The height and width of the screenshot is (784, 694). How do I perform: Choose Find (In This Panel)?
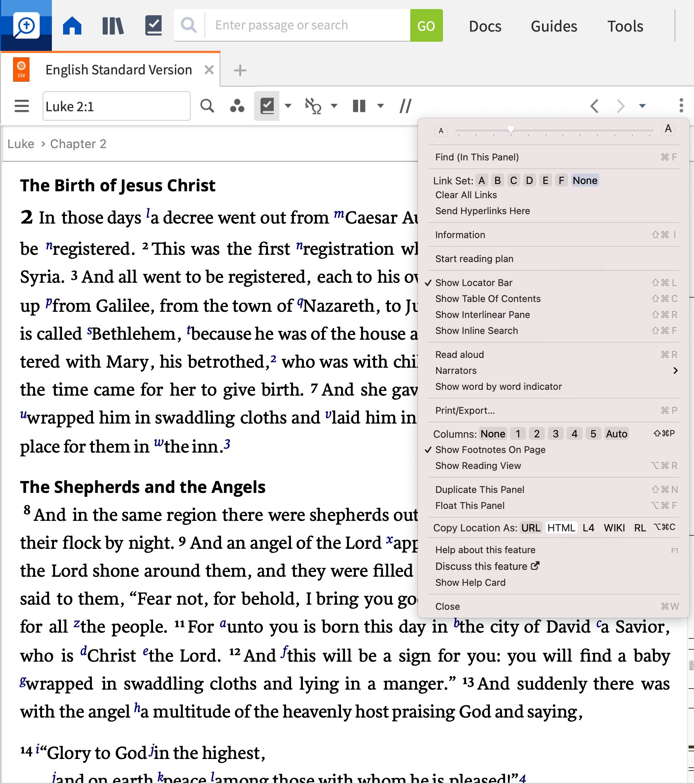[553, 157]
